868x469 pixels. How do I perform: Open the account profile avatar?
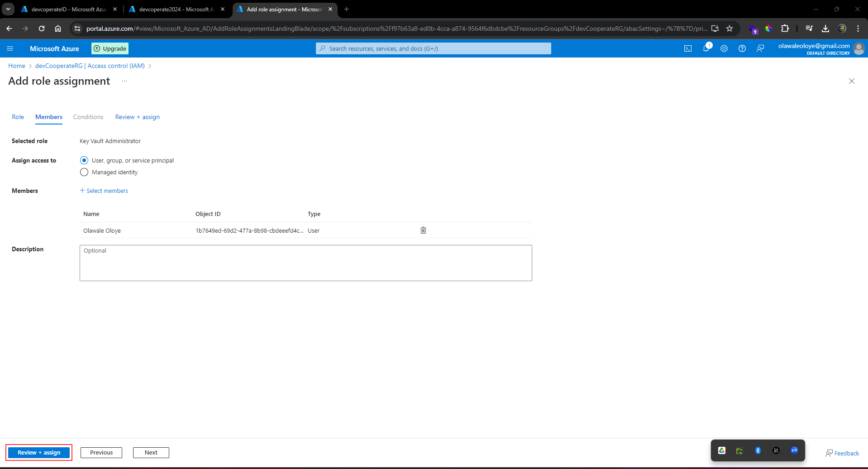click(858, 48)
